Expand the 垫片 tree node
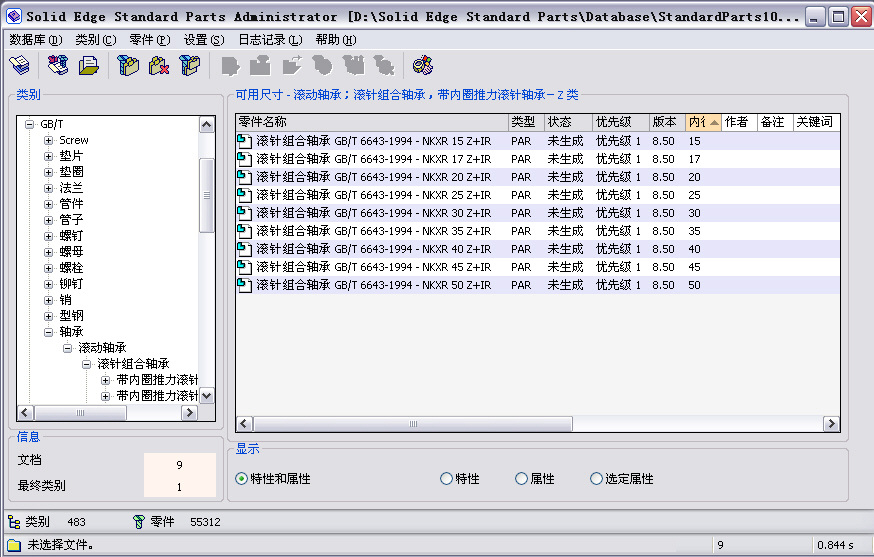Image resolution: width=874 pixels, height=557 pixels. tap(48, 156)
